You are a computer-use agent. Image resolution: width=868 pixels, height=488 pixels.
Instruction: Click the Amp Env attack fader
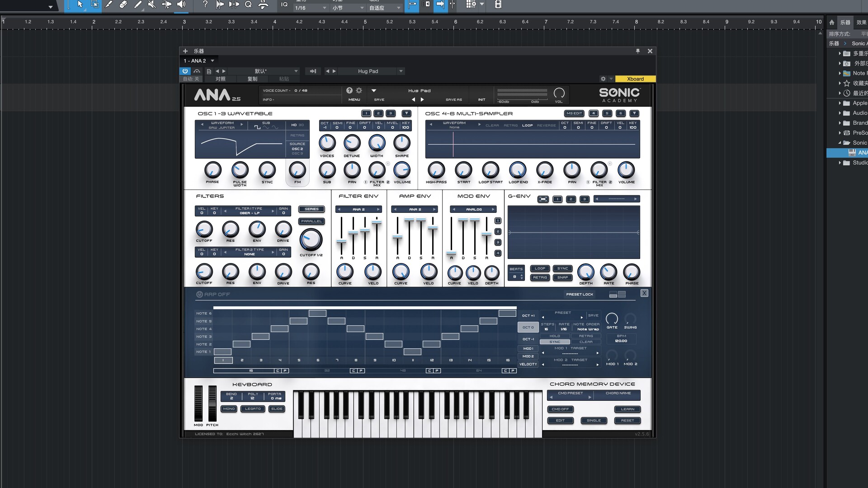coord(397,237)
